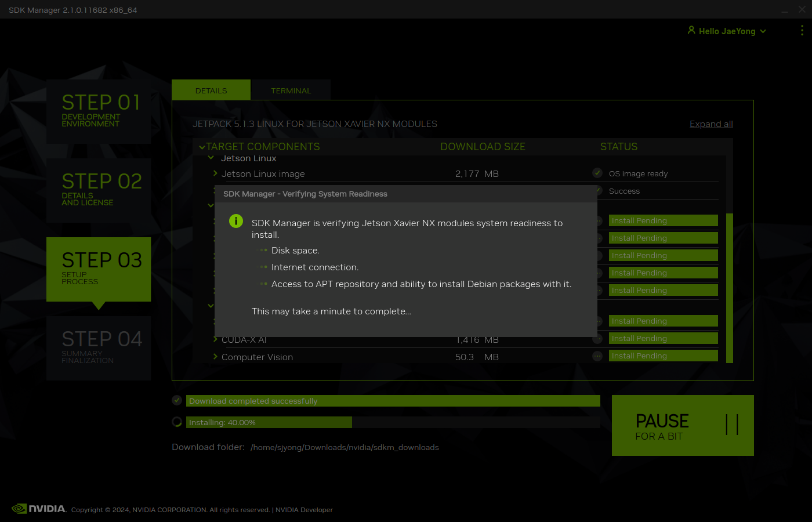Click the download completed checkmark icon
Image resolution: width=812 pixels, height=522 pixels.
[x=177, y=400]
